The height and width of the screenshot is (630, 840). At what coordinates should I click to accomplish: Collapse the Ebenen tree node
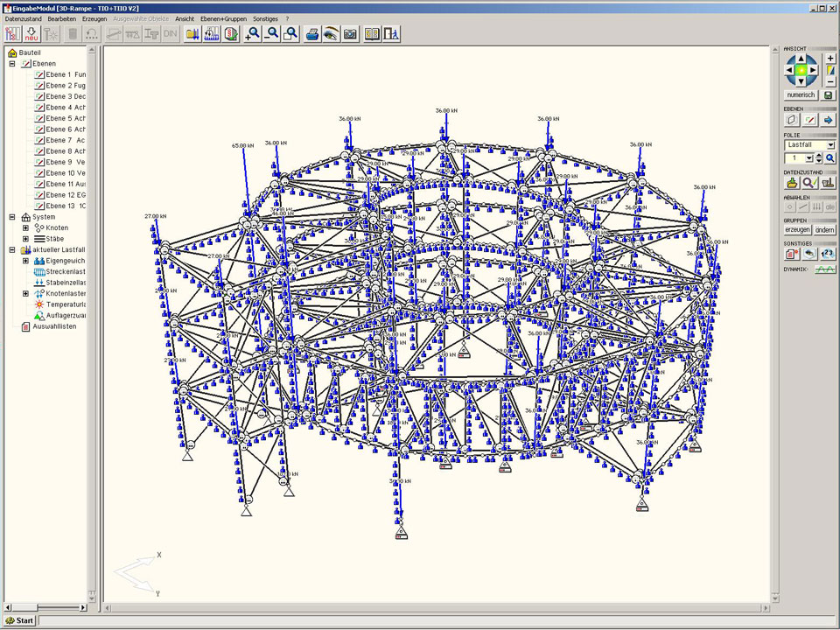[12, 64]
